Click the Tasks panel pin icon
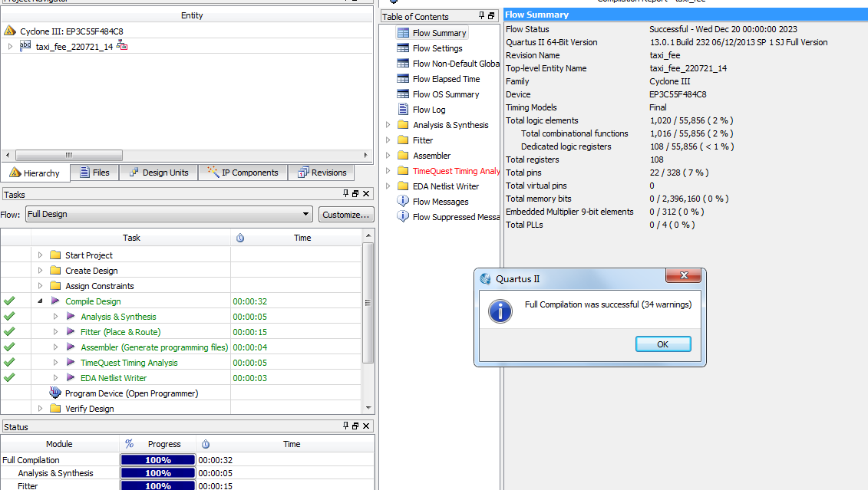The width and height of the screenshot is (868, 490). (x=346, y=193)
